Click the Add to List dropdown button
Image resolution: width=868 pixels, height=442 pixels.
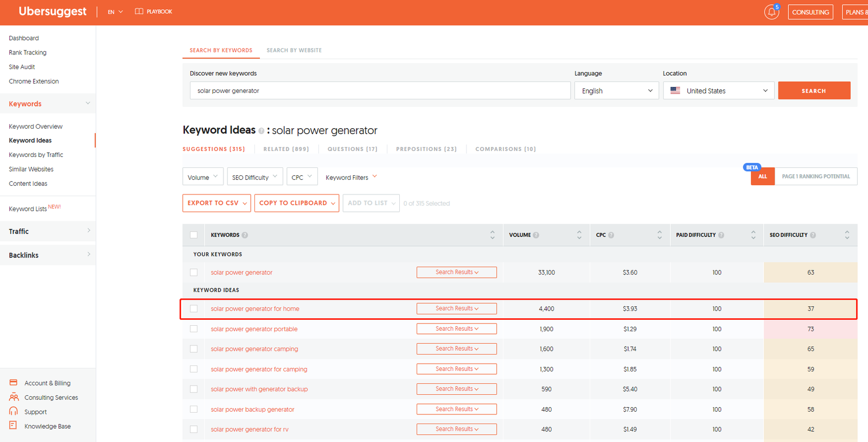click(x=371, y=203)
